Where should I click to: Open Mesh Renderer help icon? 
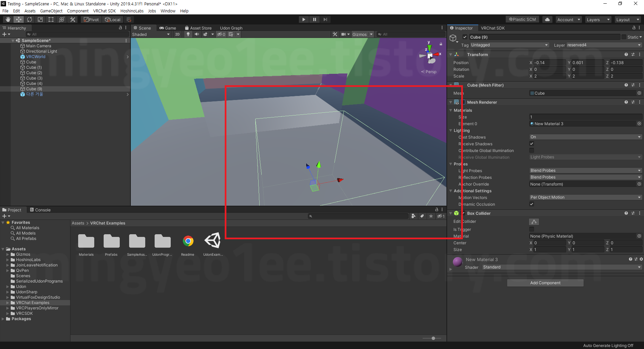pyautogui.click(x=626, y=102)
